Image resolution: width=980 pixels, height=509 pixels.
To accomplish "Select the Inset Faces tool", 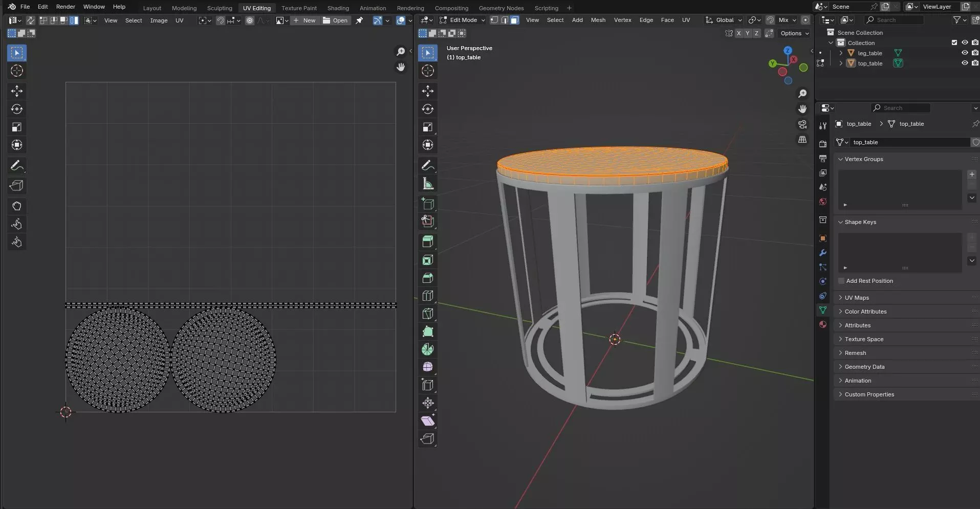I will point(428,260).
